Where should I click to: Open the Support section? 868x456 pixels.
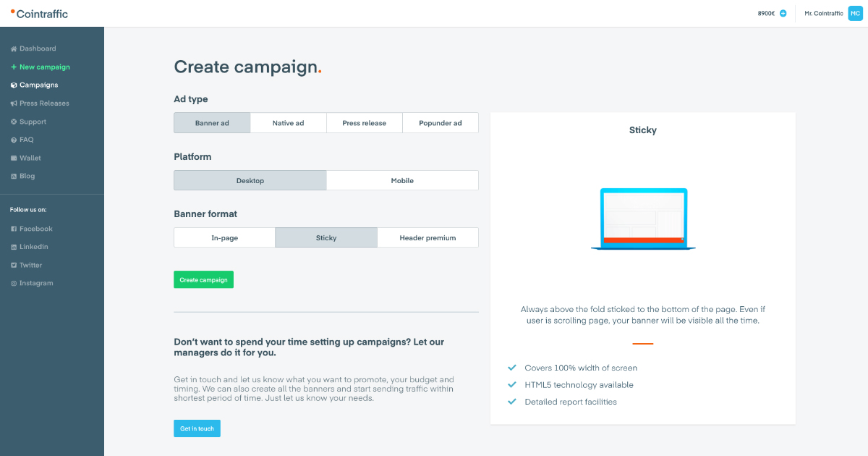[x=33, y=121]
